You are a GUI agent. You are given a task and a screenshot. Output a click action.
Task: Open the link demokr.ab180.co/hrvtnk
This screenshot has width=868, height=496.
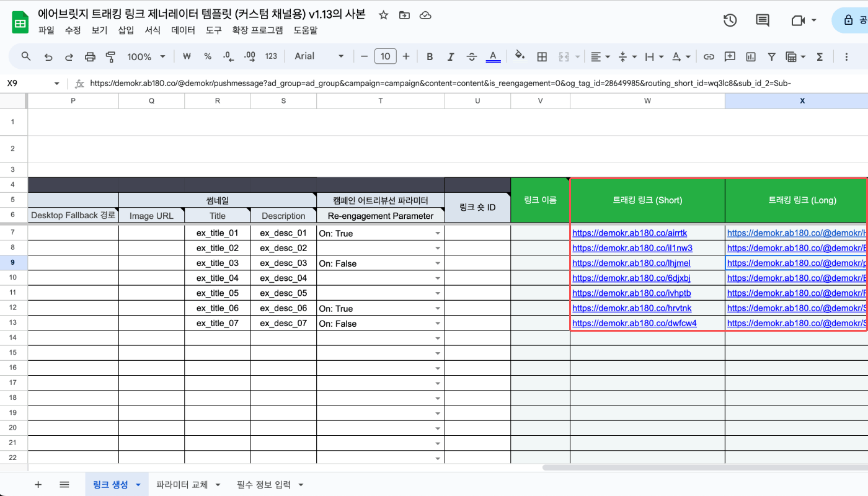(x=632, y=308)
